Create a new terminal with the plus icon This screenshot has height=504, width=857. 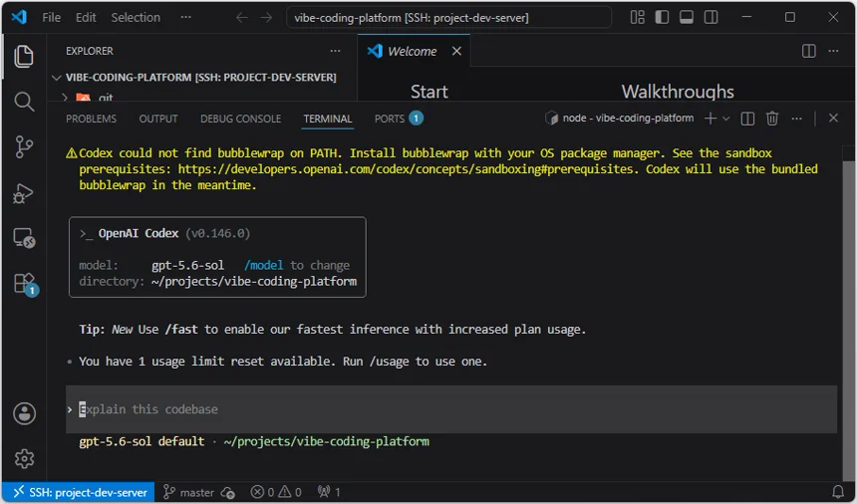710,119
